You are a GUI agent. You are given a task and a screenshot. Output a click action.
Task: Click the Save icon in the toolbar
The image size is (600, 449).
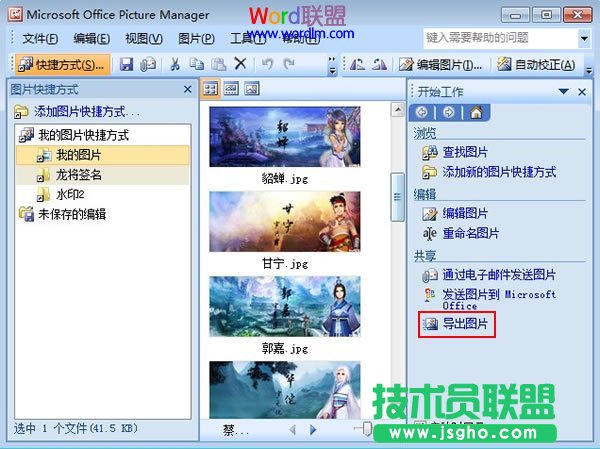pyautogui.click(x=127, y=64)
